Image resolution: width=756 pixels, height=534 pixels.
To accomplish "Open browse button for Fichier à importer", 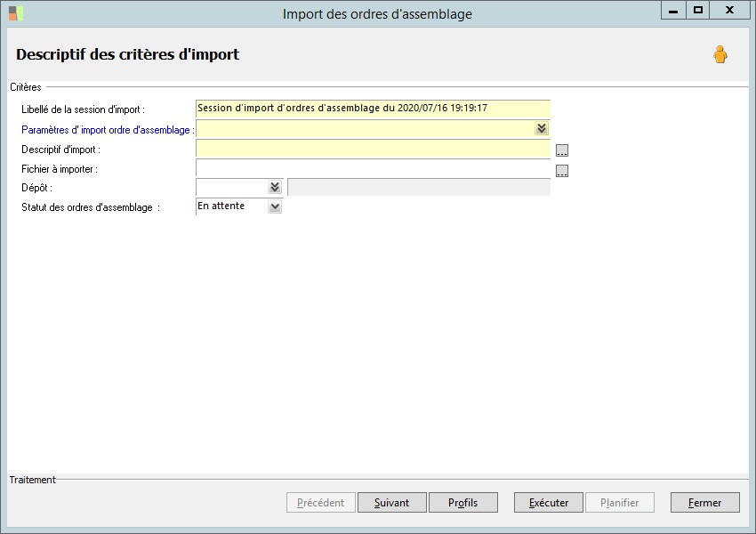I will [562, 171].
